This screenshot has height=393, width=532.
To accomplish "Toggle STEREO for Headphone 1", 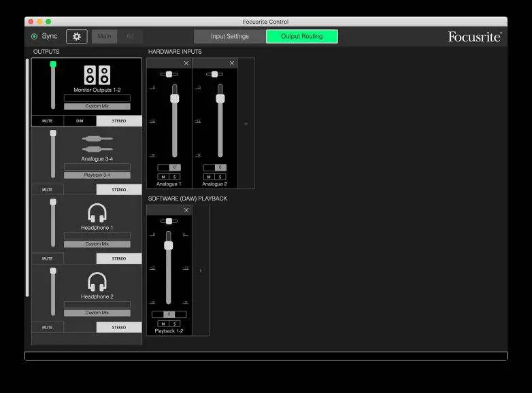I will (x=119, y=259).
